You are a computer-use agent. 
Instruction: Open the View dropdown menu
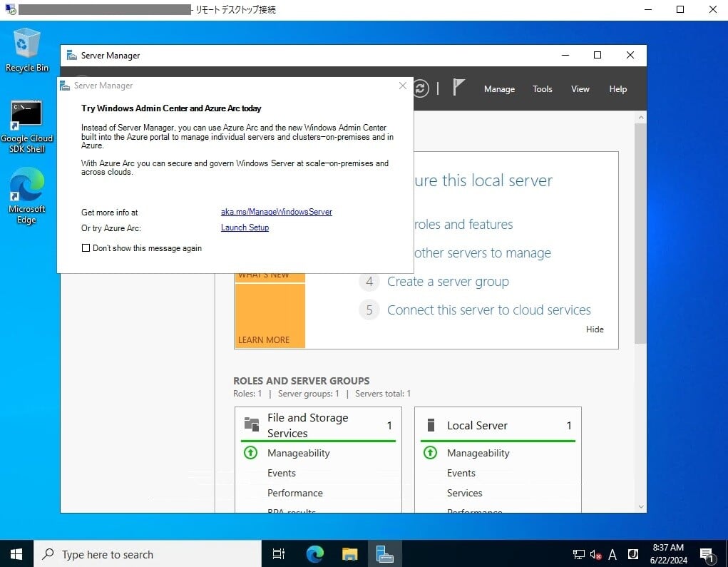(x=580, y=89)
